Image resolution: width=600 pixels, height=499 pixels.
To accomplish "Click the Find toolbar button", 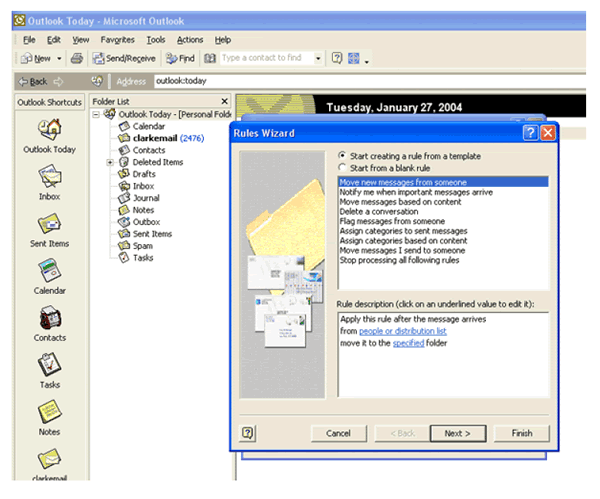I will (x=180, y=58).
